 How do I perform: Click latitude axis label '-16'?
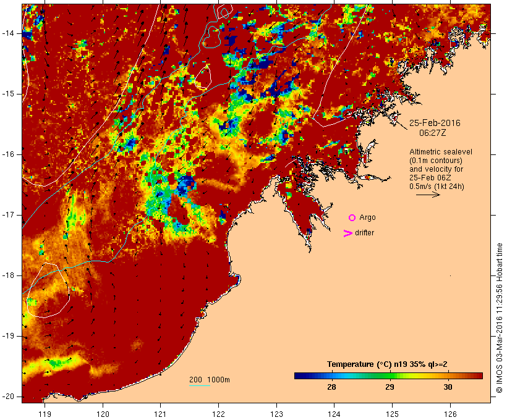click(x=8, y=154)
